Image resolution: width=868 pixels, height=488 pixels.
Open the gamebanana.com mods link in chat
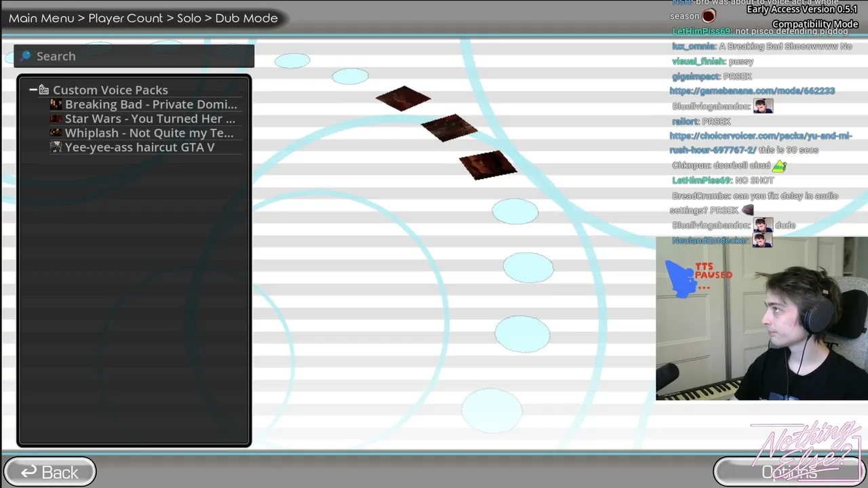point(752,91)
